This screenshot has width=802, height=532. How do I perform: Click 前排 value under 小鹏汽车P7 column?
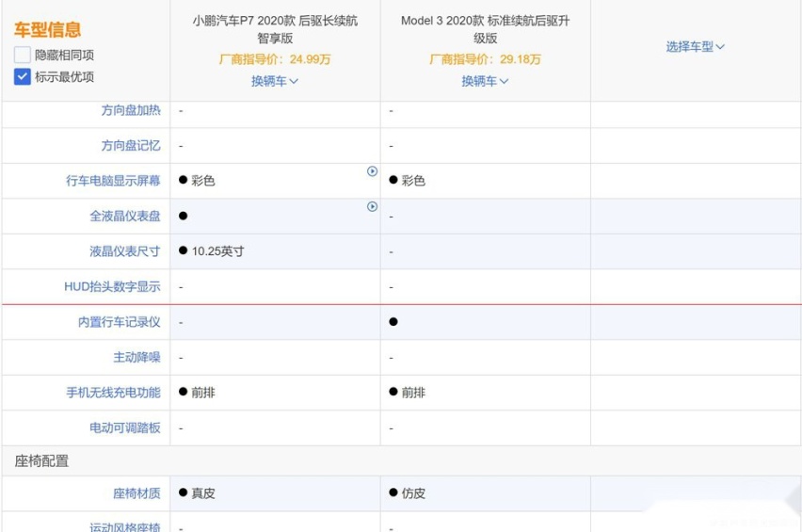(203, 393)
